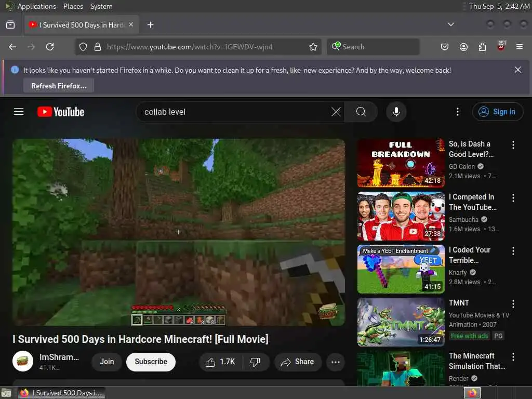The width and height of the screenshot is (532, 399).
Task: Open I Coded Your Terrible title
Action: pyautogui.click(x=470, y=255)
